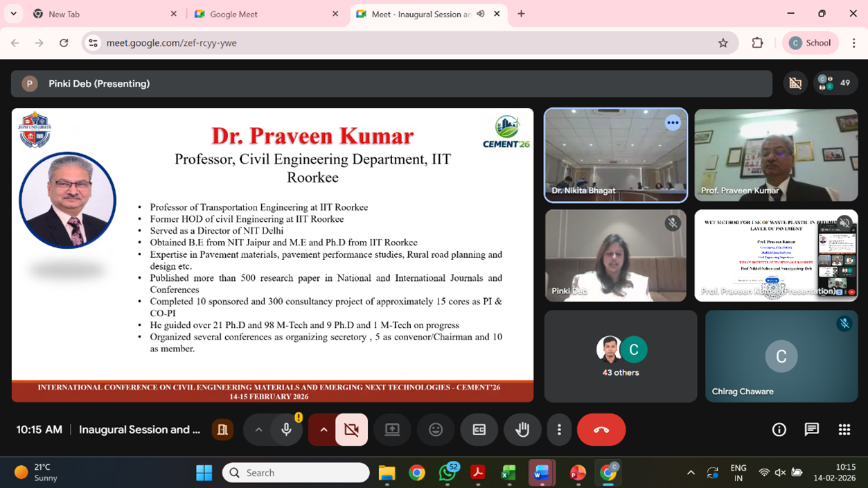
Task: Go back in browser history
Action: (15, 43)
